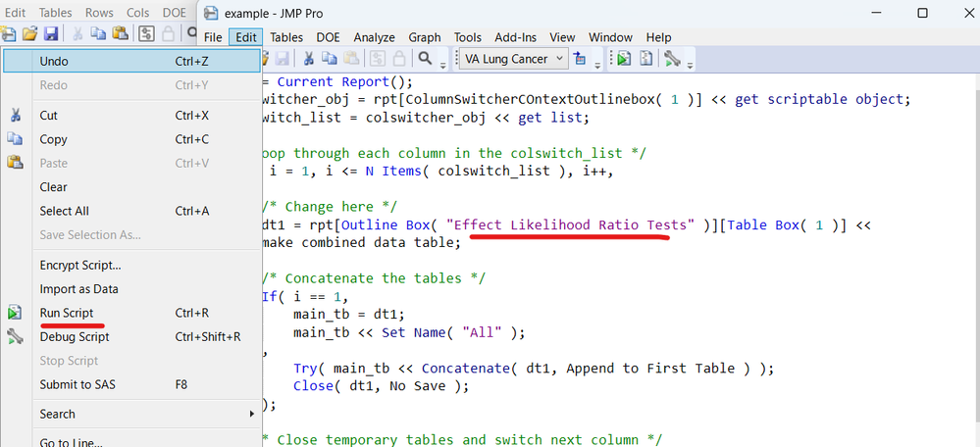Screen dimensions: 980x447
Task: Click the "Effect Likelihood Ratio Tests" string in code
Action: tap(571, 224)
